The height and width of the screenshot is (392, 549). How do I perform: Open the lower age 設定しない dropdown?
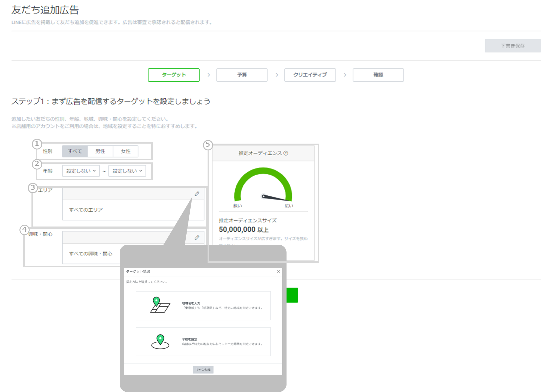click(80, 171)
